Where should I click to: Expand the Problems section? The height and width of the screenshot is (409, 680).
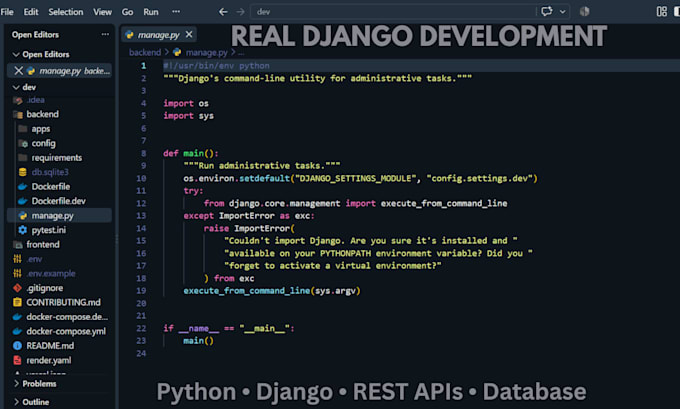tap(35, 384)
